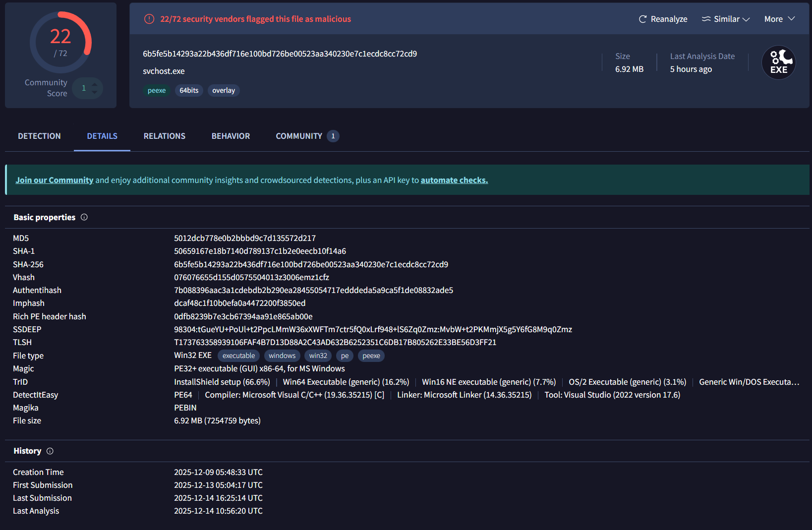812x530 pixels.
Task: Expand the Similar dropdown chevron
Action: click(747, 19)
